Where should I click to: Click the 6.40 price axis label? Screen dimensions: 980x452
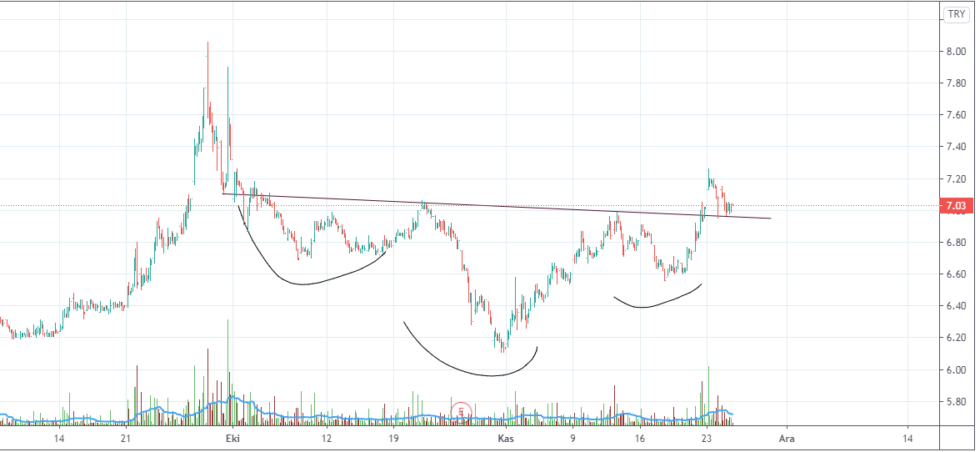(957, 306)
